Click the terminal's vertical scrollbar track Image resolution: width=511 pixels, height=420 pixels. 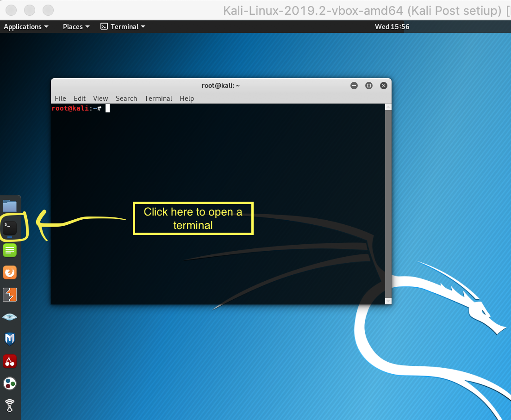388,204
